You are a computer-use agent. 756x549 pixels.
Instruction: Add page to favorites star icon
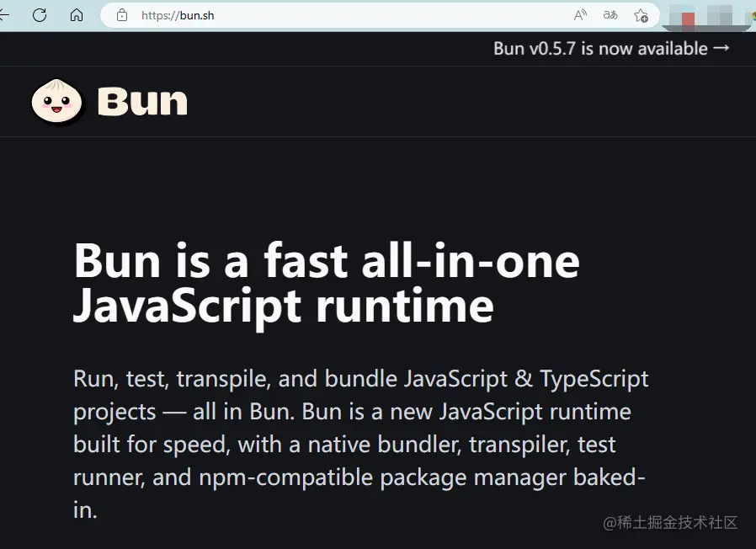click(x=641, y=15)
